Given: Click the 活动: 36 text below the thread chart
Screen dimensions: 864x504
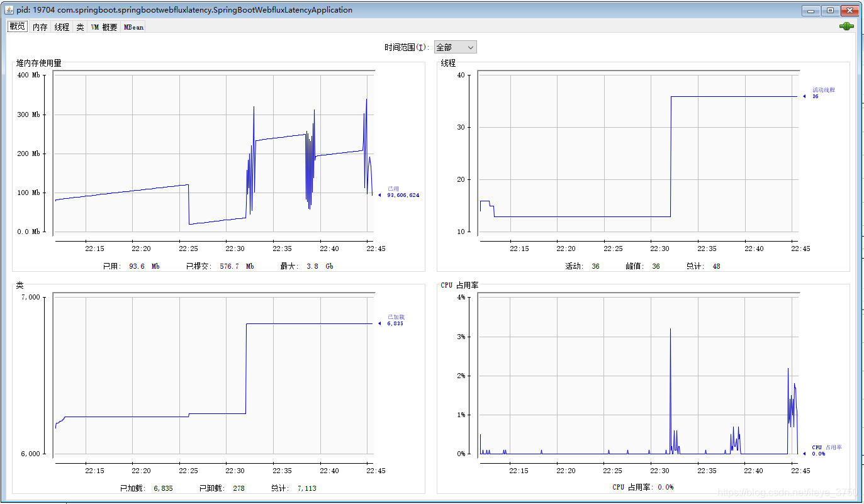Looking at the screenshot, I should pos(582,266).
